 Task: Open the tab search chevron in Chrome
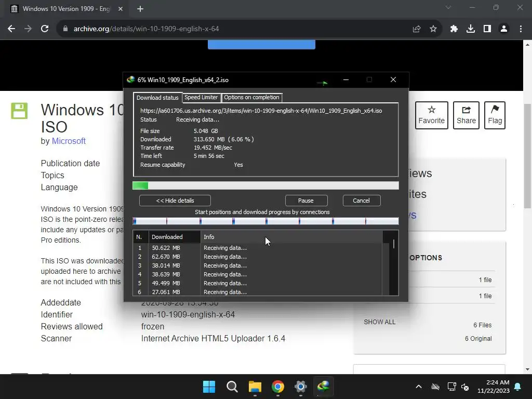coord(448,7)
